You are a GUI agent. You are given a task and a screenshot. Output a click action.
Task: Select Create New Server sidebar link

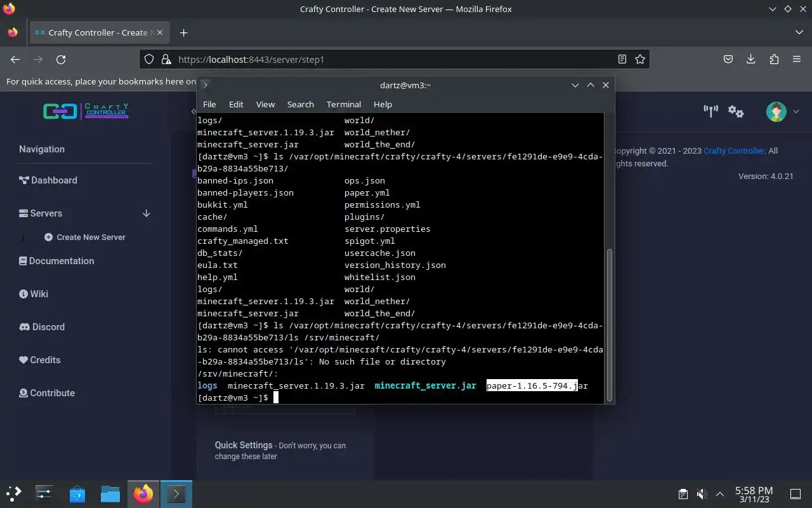point(85,237)
